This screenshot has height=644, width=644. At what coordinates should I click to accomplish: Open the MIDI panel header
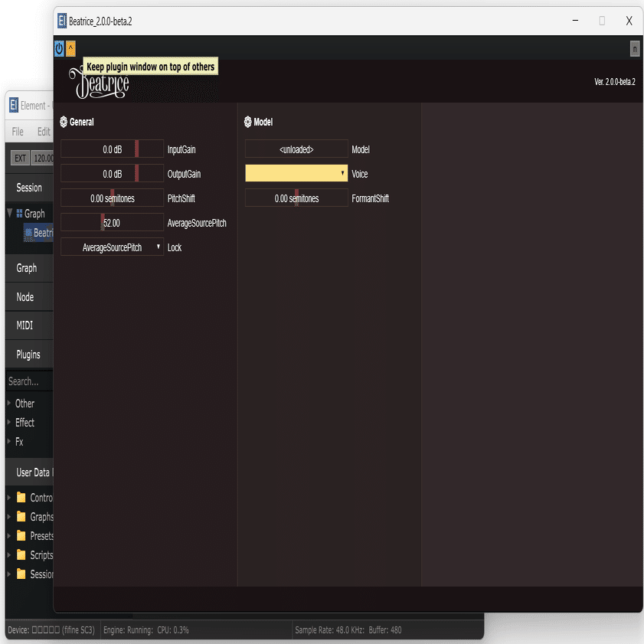tap(29, 325)
